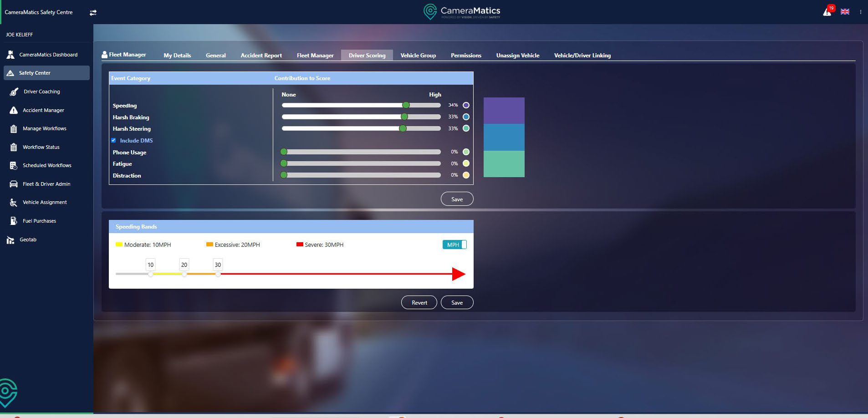
Task: Switch to the Vehicle Group tab
Action: 418,56
